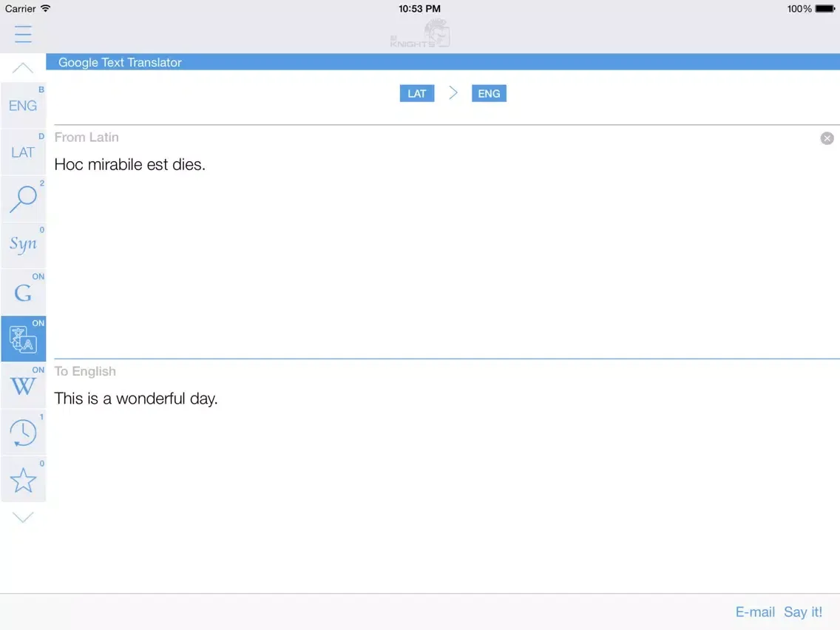840x630 pixels.
Task: Open the hamburger menu
Action: point(23,34)
